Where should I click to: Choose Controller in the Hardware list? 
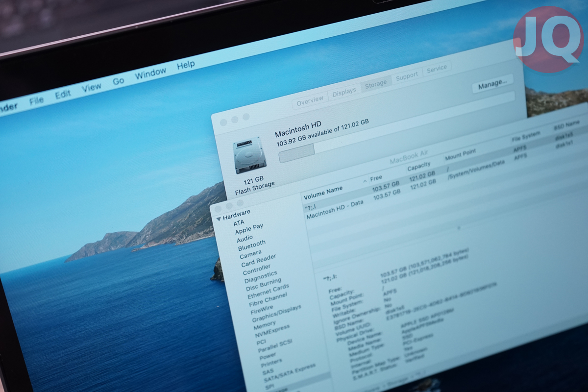point(257,270)
